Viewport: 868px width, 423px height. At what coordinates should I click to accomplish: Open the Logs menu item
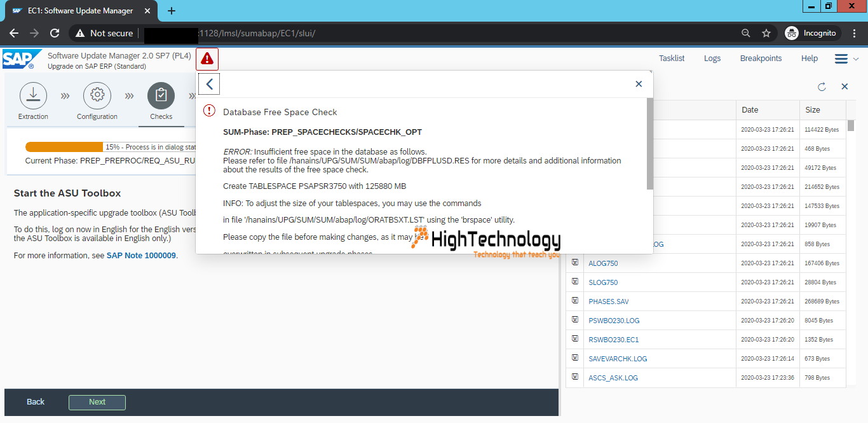tap(712, 58)
